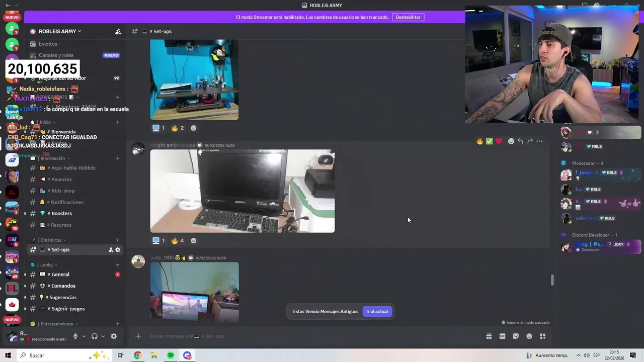Mute the microphone
The image size is (644, 362).
point(75,336)
